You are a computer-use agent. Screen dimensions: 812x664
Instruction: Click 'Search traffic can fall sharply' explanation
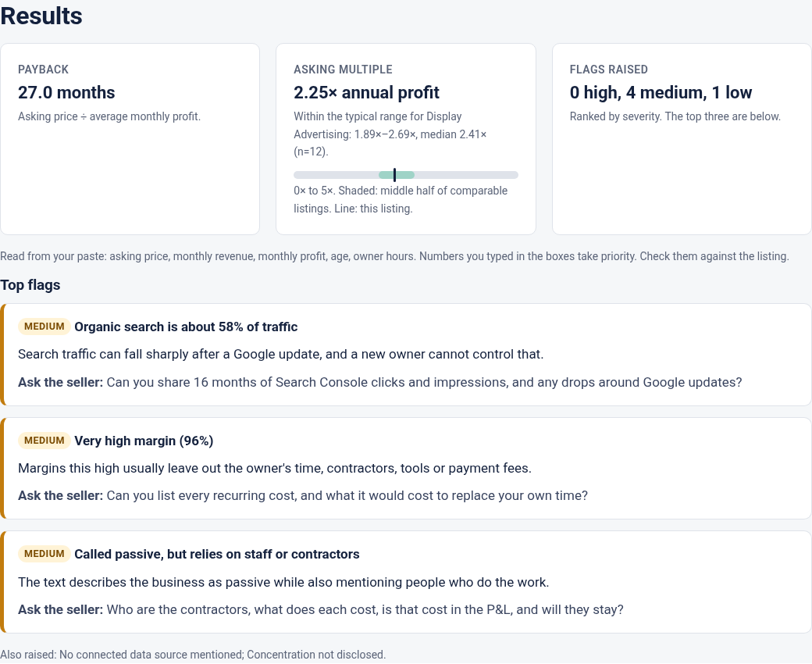point(280,355)
